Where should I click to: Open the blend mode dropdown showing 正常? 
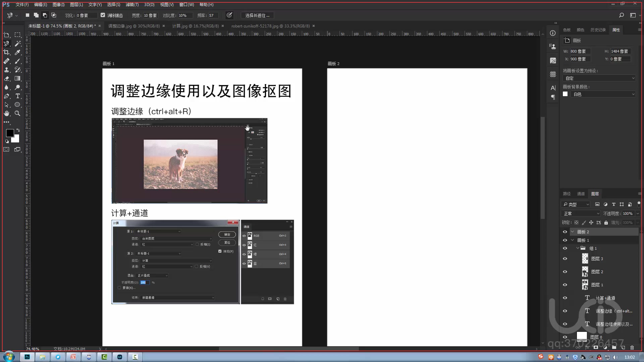tap(581, 214)
